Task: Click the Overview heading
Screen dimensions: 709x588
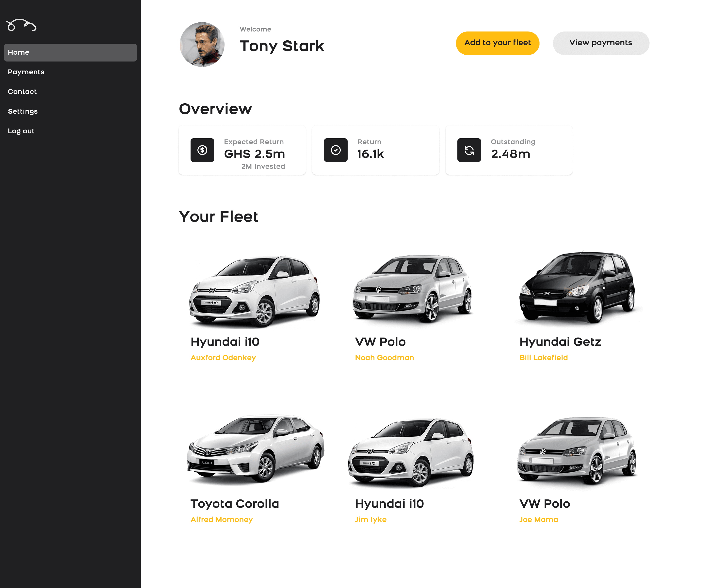Action: (x=215, y=109)
